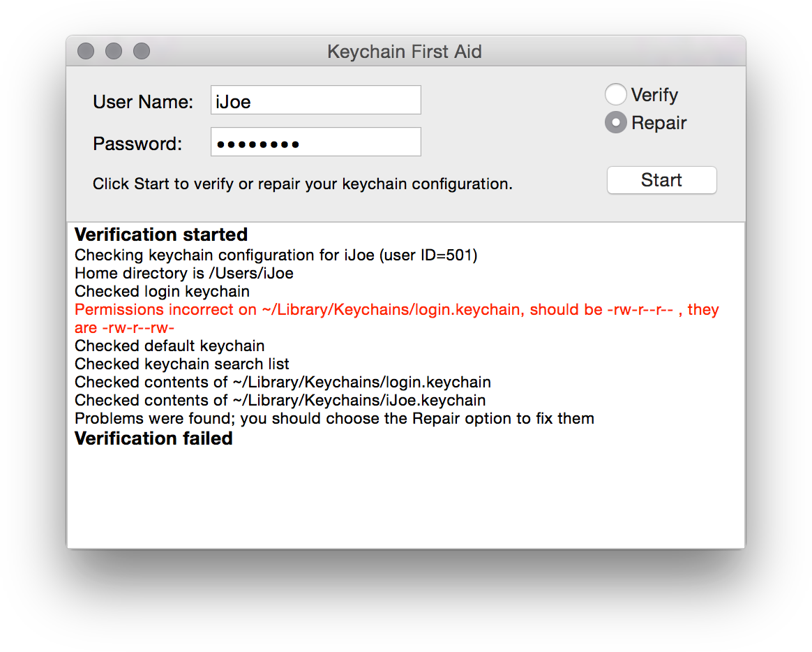Click the 'Checked keychain search list' line

coord(182,364)
